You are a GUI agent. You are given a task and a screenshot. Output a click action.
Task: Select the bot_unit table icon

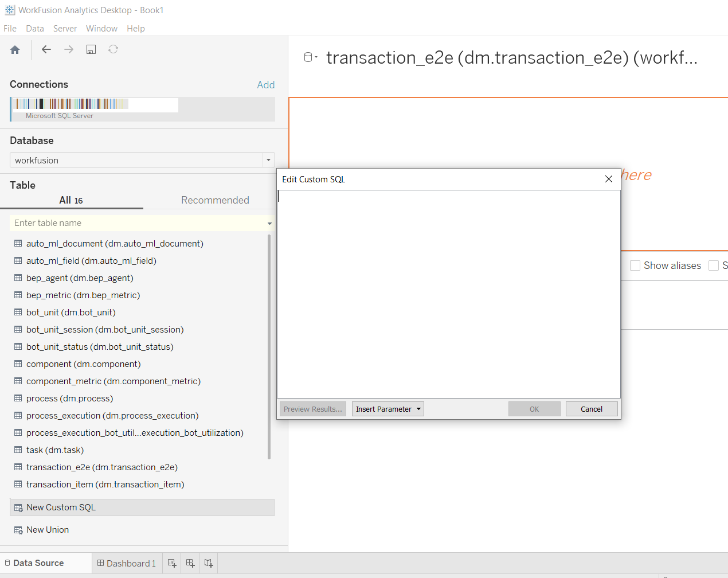[x=18, y=312]
